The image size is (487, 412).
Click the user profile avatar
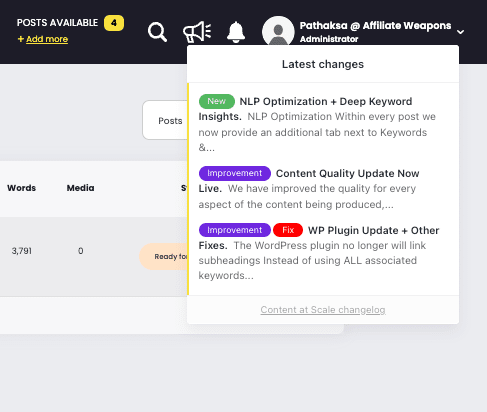278,31
